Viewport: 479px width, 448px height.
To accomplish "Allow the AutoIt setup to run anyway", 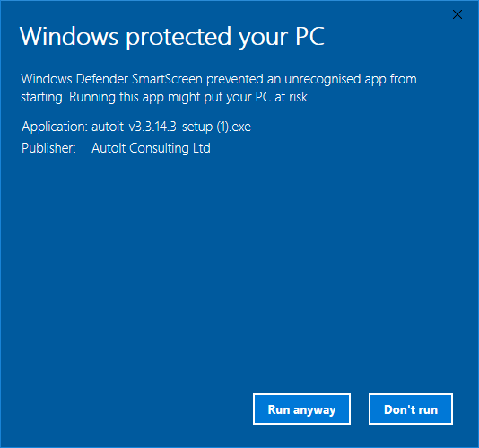I will click(x=301, y=408).
